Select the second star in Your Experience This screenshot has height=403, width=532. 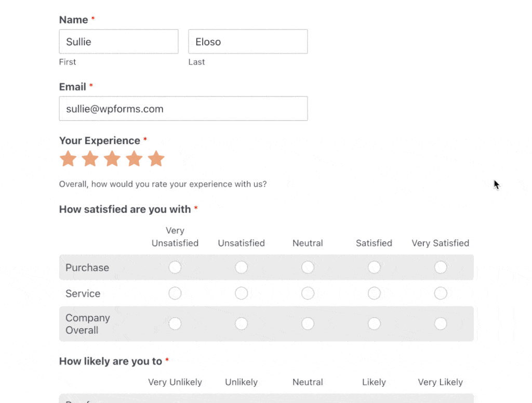(90, 159)
